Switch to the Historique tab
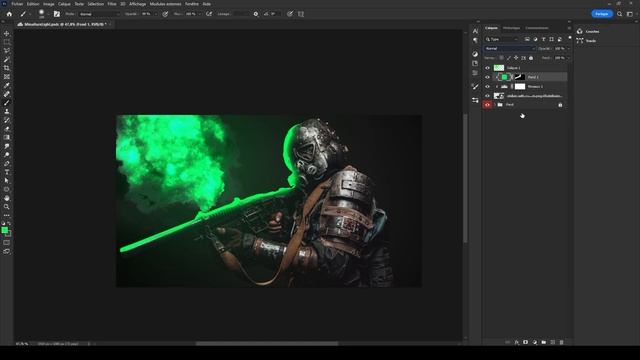The width and height of the screenshot is (640, 360). [511, 28]
